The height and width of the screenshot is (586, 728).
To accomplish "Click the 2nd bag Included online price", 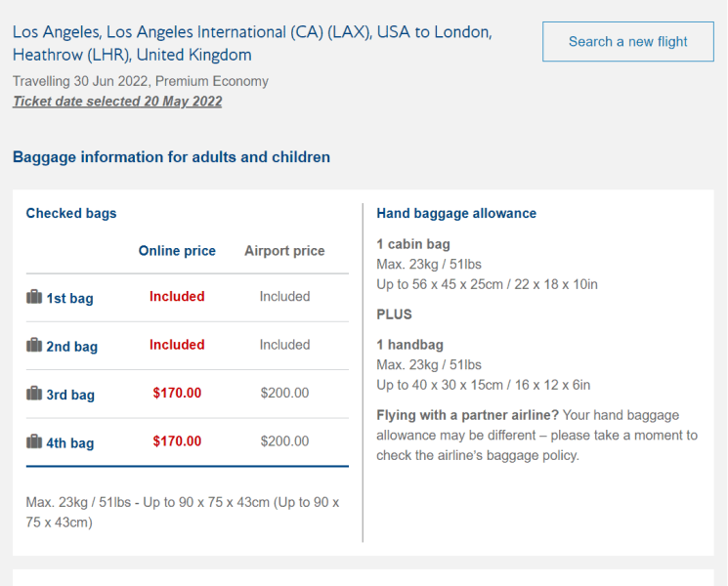I will click(x=177, y=345).
